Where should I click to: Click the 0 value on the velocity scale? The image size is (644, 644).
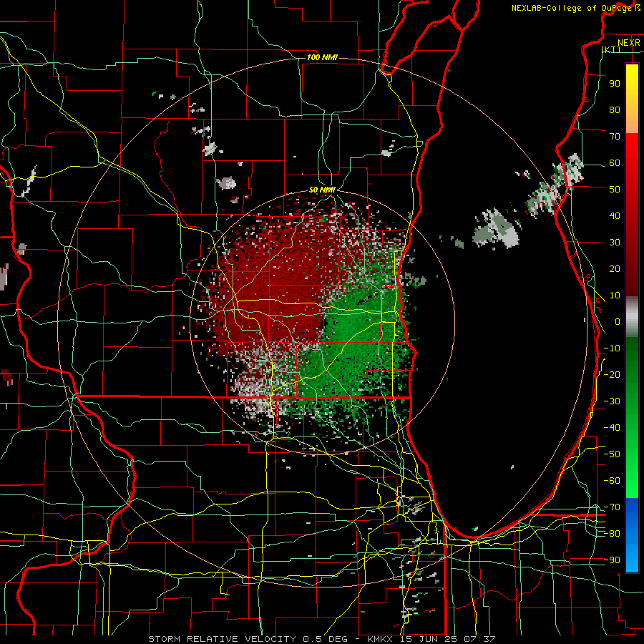(618, 321)
